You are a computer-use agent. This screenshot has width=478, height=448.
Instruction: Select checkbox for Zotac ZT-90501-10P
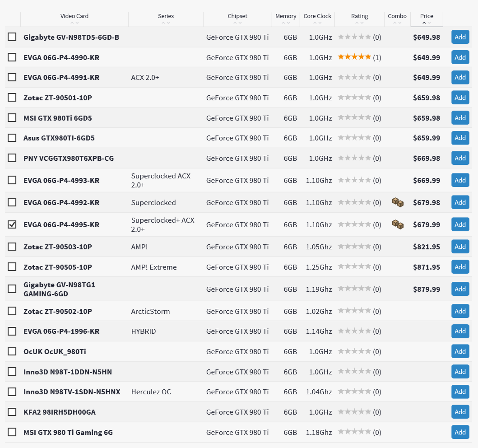(x=12, y=97)
